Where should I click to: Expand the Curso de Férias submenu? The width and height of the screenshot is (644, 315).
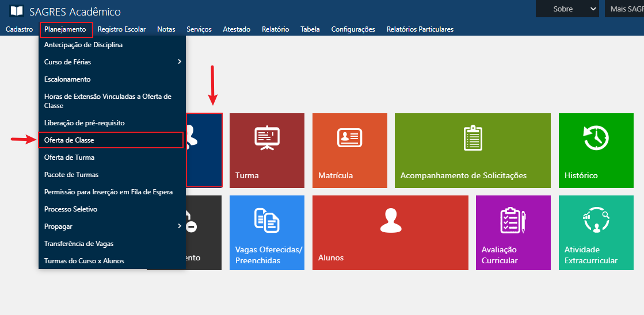pyautogui.click(x=179, y=62)
